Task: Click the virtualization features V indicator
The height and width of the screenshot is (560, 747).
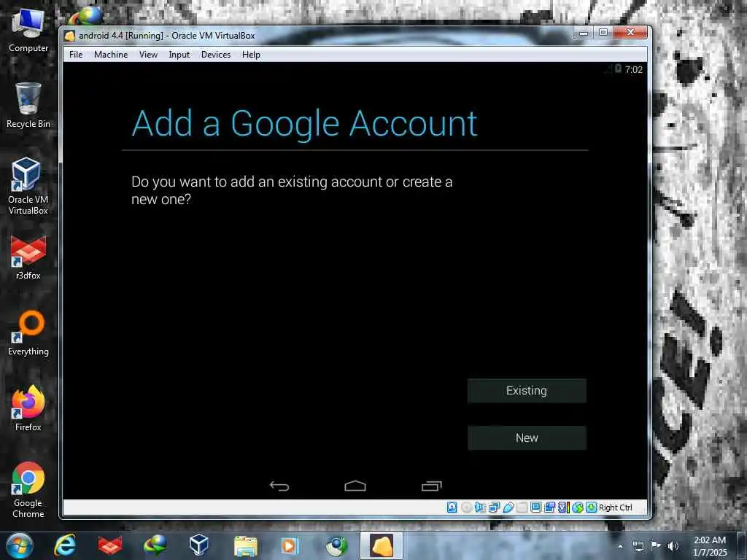Action: point(564,507)
